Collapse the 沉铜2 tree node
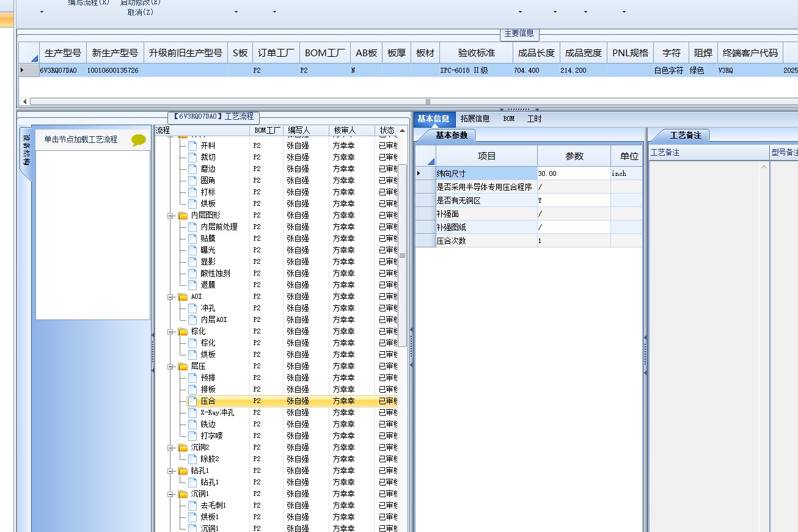This screenshot has width=798, height=532. 170,447
